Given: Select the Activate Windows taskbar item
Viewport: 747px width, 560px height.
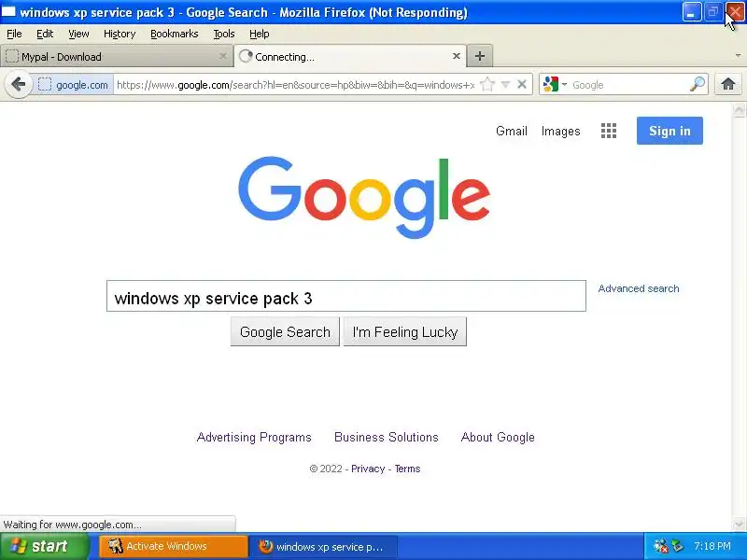Looking at the screenshot, I should [174, 546].
